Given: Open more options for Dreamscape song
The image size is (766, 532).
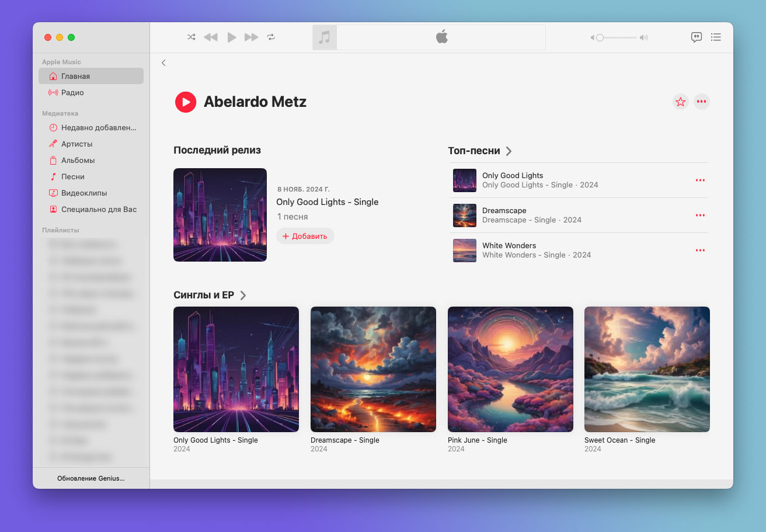Looking at the screenshot, I should pos(700,215).
